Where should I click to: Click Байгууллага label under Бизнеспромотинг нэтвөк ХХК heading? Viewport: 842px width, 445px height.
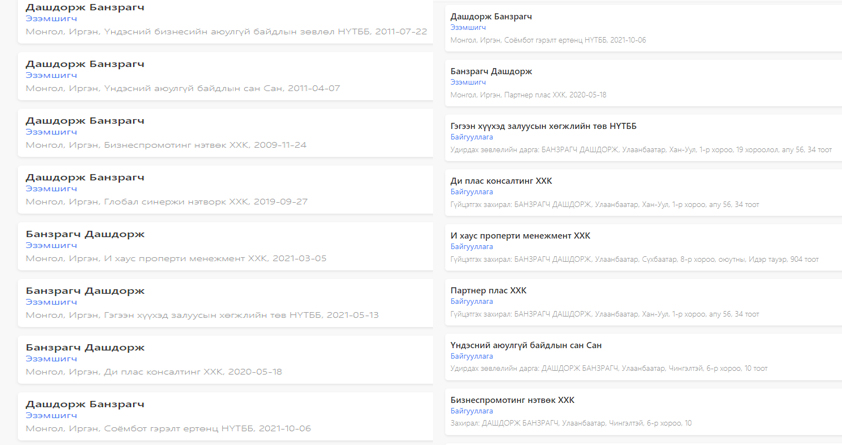pos(471,411)
